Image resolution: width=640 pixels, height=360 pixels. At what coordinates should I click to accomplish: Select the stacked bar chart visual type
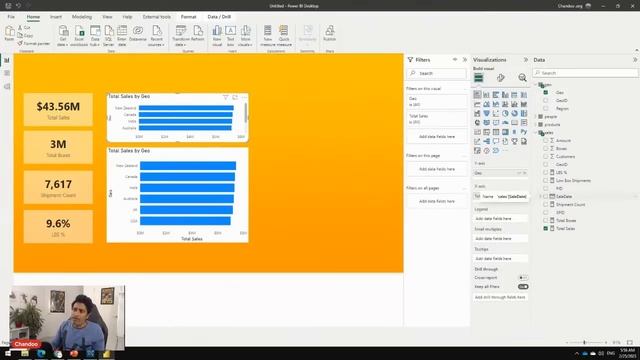pyautogui.click(x=477, y=95)
